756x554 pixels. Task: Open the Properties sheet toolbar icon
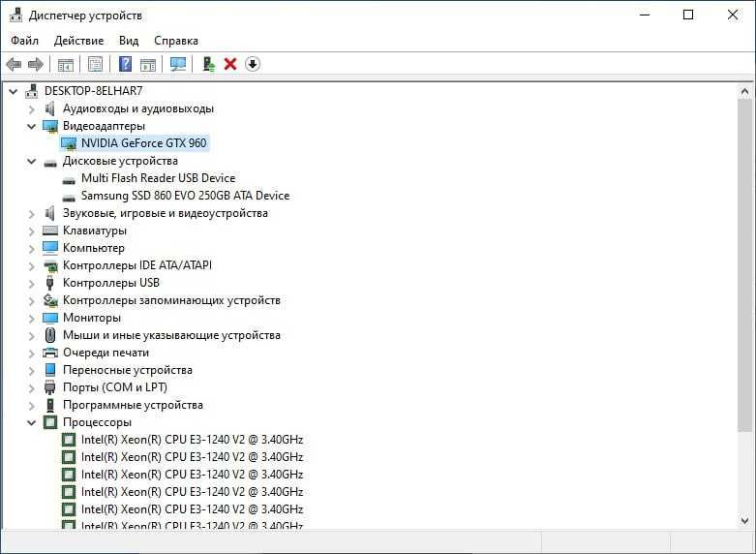[96, 64]
